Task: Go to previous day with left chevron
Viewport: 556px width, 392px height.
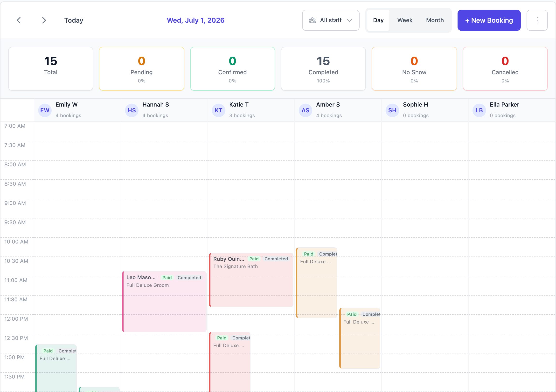Action: click(19, 20)
